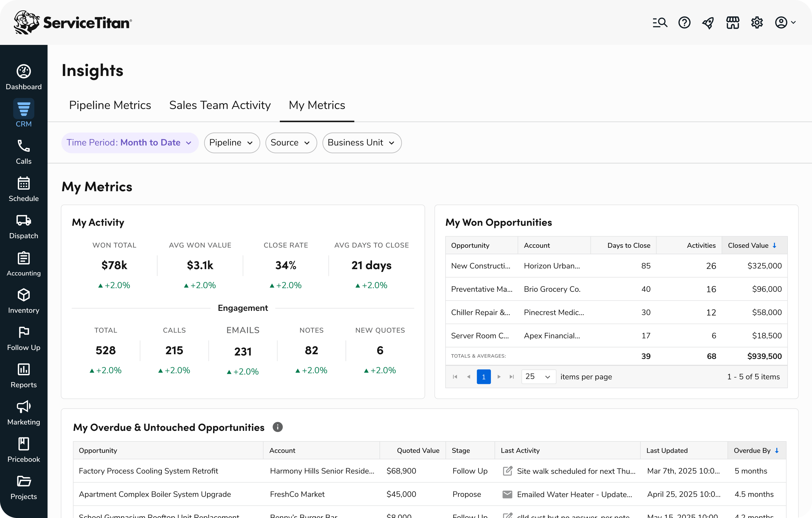The image size is (812, 518).
Task: Open Dispatch in the sidebar
Action: [x=24, y=226]
